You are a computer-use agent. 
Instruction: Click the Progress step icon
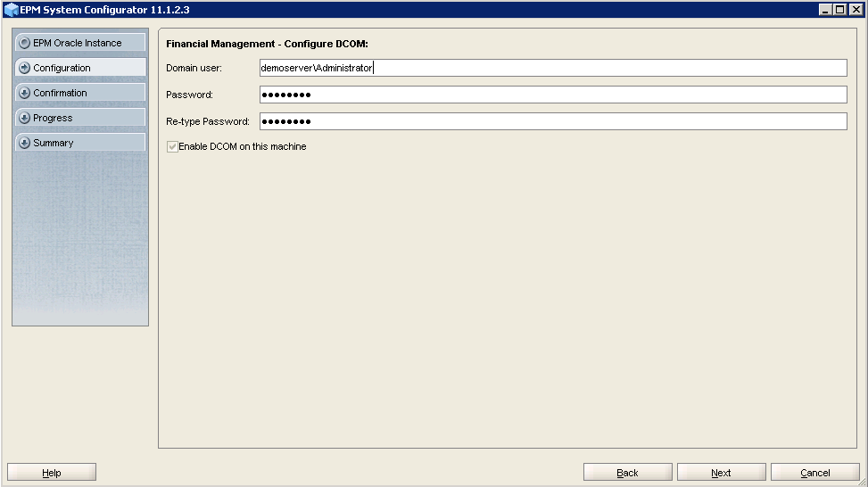click(x=24, y=118)
